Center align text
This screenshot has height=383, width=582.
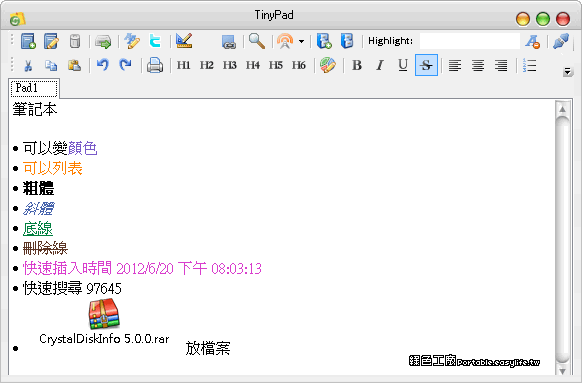tap(478, 65)
